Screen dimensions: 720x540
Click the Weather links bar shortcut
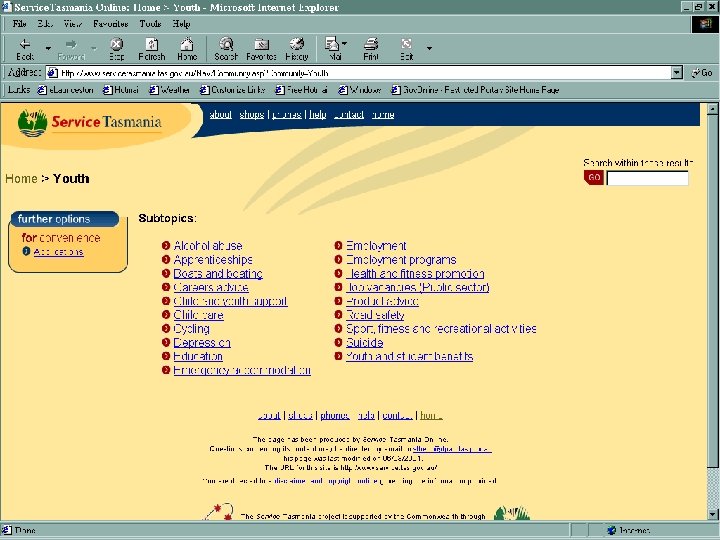pyautogui.click(x=169, y=90)
